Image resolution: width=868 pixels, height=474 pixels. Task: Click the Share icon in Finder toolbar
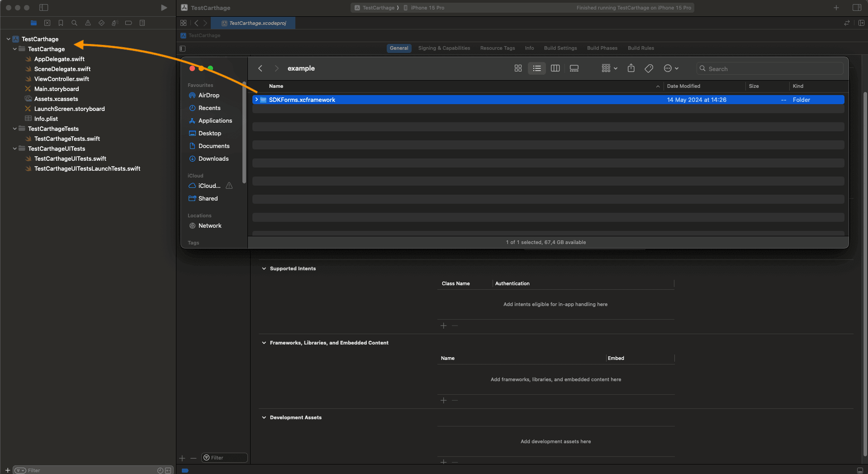pos(631,68)
